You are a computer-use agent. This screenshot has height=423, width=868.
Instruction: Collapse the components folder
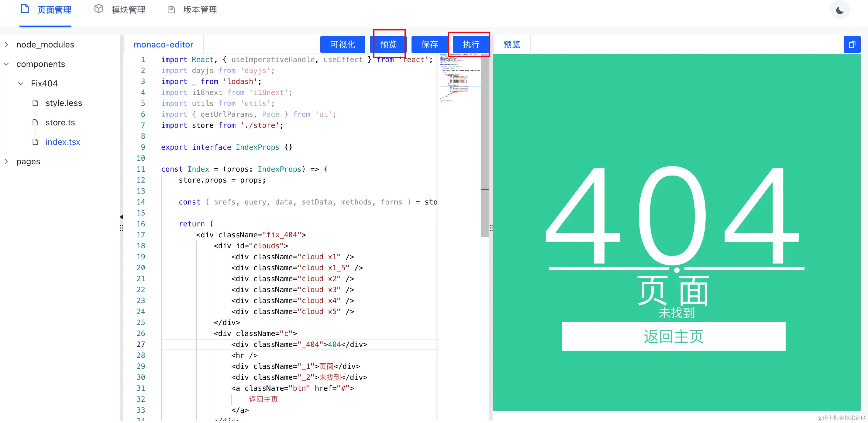6,64
